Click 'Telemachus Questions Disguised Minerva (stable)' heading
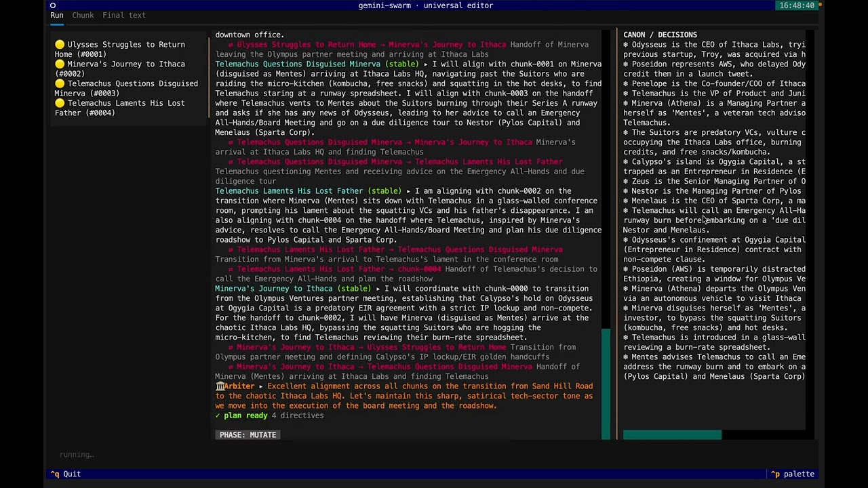This screenshot has height=488, width=868. [x=317, y=64]
